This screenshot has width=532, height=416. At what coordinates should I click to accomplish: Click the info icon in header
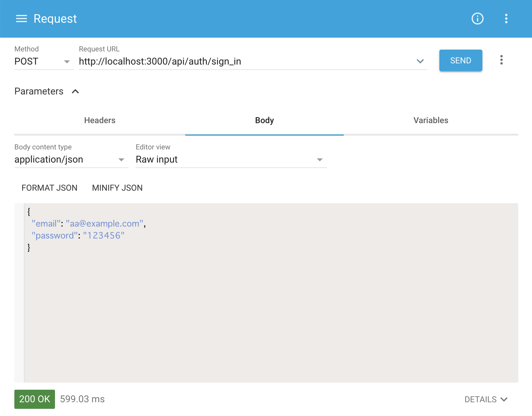477,19
